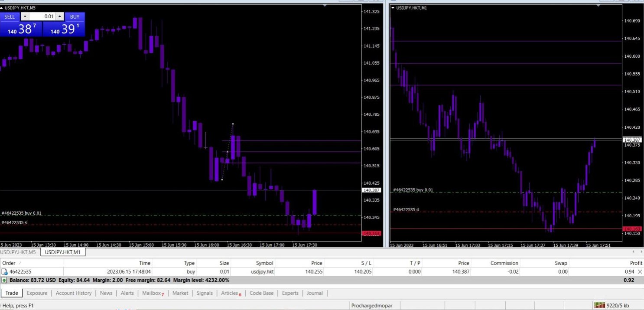Open the Articles tab
The width and height of the screenshot is (644, 310).
tap(231, 293)
